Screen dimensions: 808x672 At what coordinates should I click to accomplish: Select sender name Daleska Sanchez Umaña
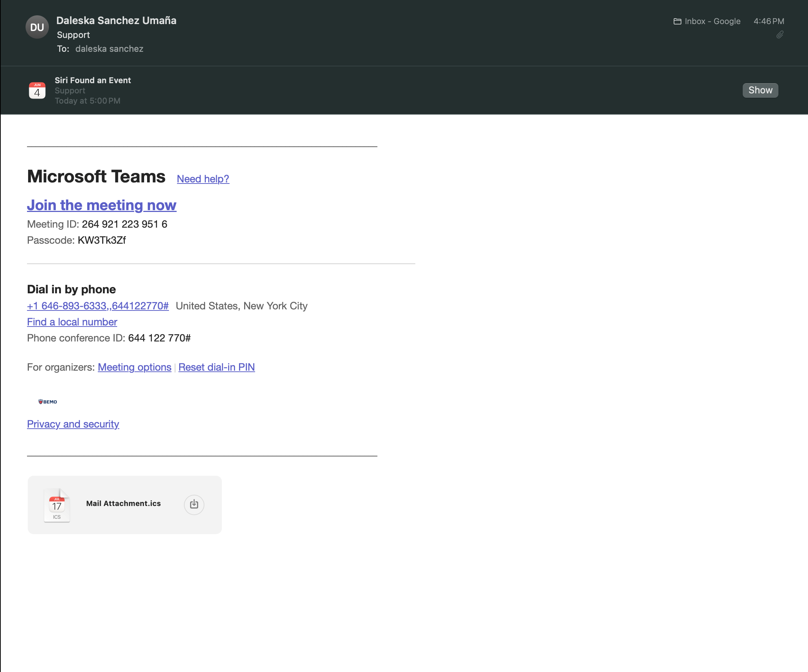[116, 20]
